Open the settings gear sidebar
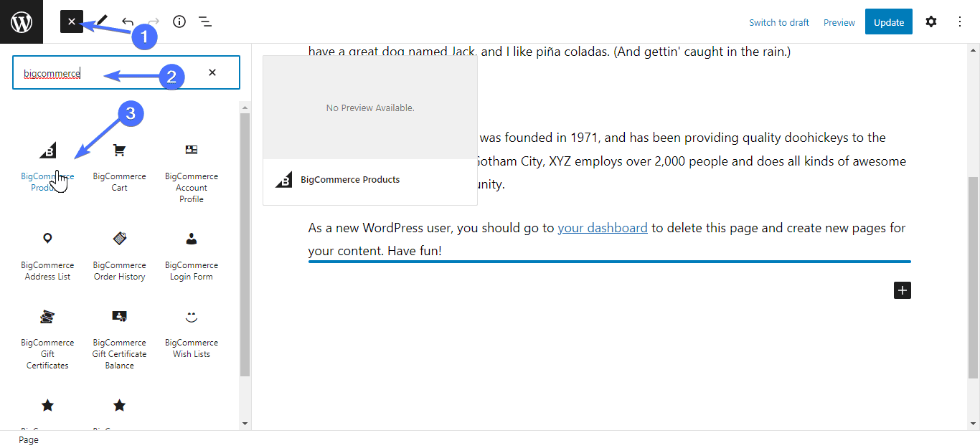The width and height of the screenshot is (980, 448). pyautogui.click(x=930, y=22)
